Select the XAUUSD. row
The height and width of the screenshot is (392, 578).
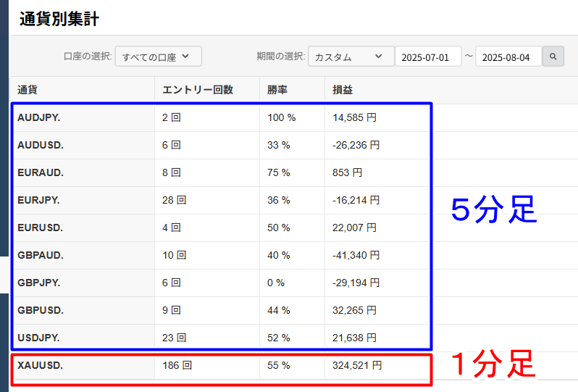click(x=221, y=365)
